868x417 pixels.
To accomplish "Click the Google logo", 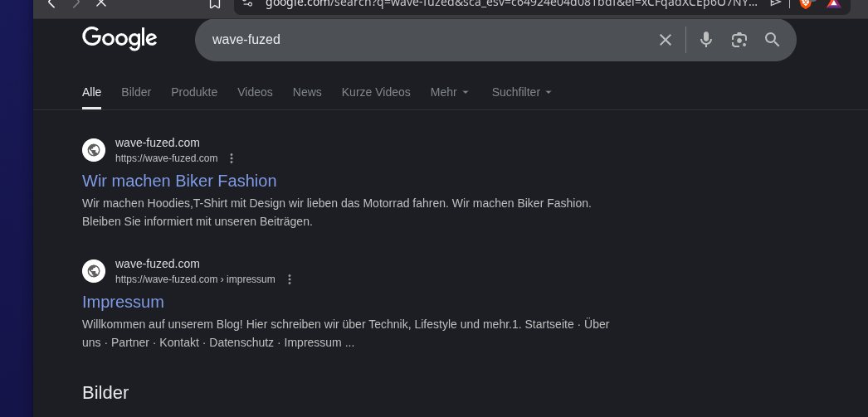I will coord(119,39).
